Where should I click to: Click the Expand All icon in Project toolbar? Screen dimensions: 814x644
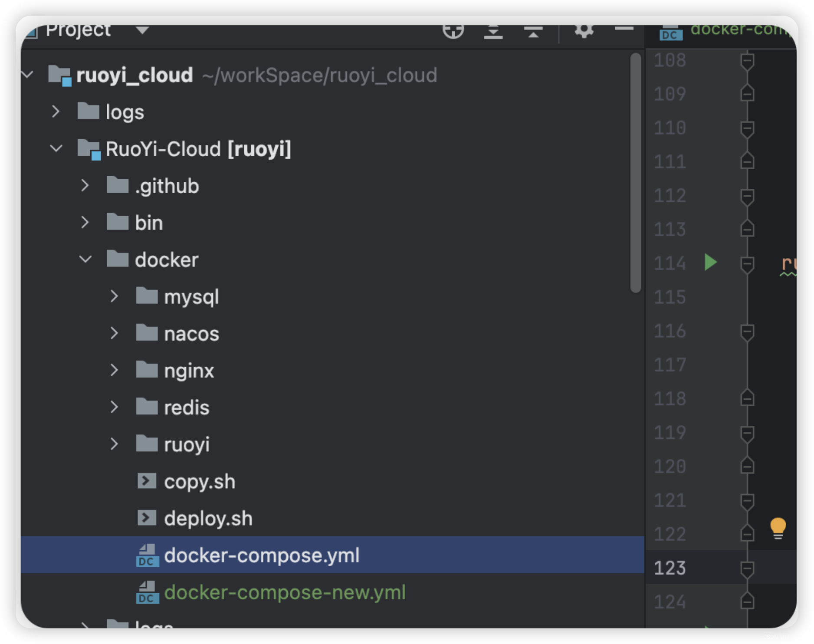493,31
